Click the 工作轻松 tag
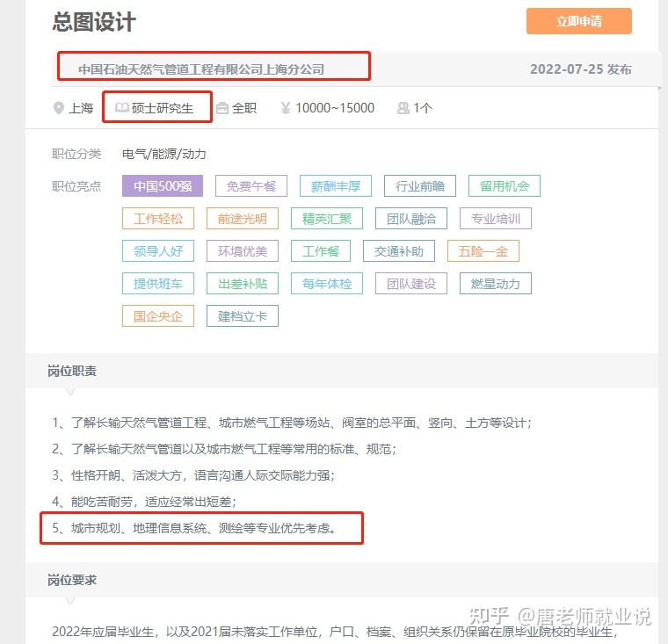Screen dimensions: 668x644 (x=158, y=219)
